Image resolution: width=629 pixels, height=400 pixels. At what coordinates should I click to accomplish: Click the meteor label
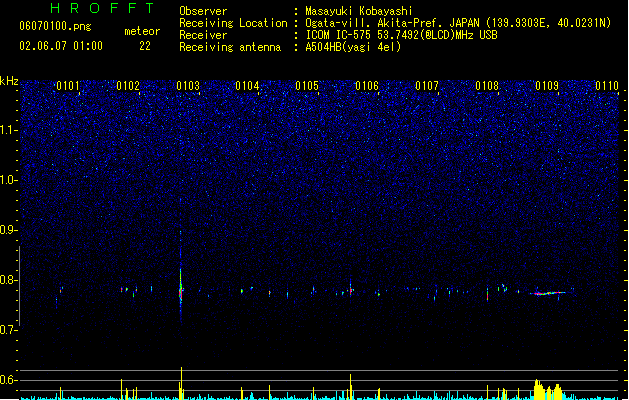point(142,31)
